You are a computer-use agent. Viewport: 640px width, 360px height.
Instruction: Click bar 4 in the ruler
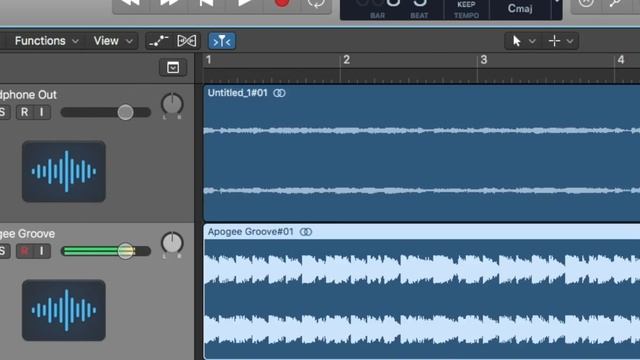[621, 60]
